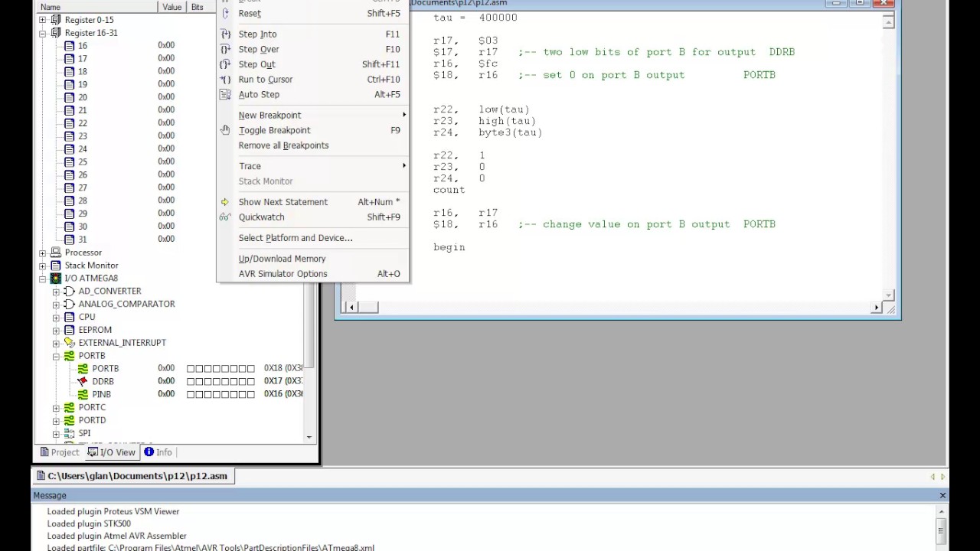Open AVR Simulator Options menu item
Image resolution: width=980 pixels, height=551 pixels.
(313, 274)
